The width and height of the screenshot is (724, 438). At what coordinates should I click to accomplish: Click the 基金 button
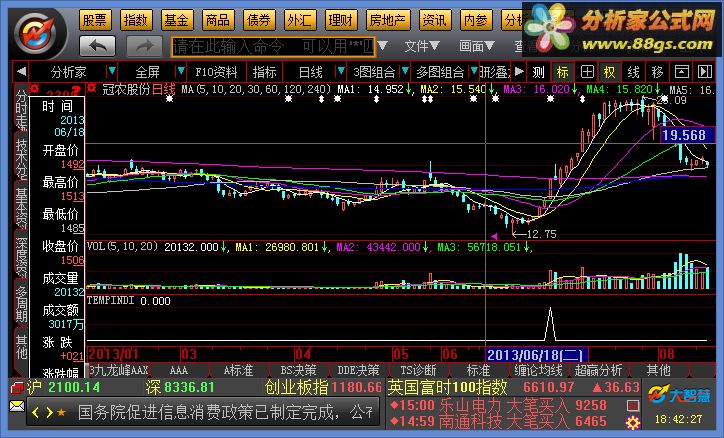[x=176, y=20]
